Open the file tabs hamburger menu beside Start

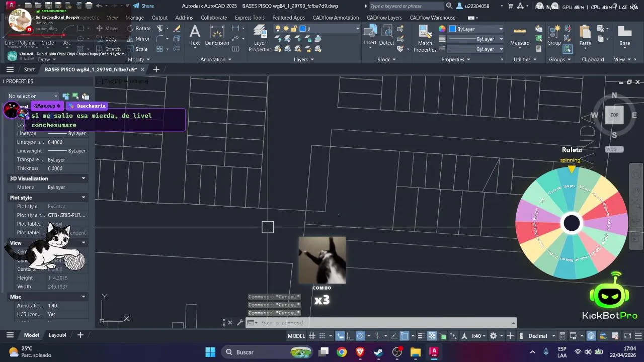pos(10,69)
